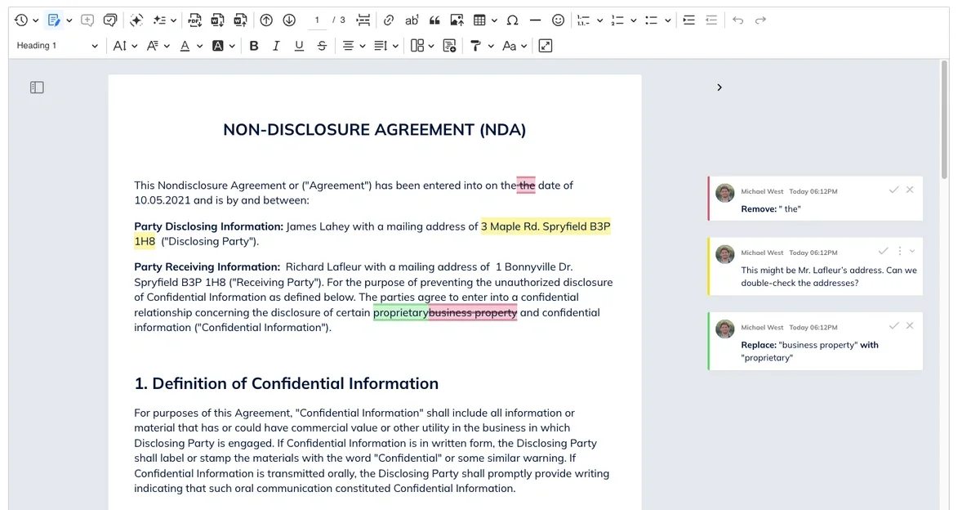Click the page number input field
980x510 pixels.
coord(317,20)
